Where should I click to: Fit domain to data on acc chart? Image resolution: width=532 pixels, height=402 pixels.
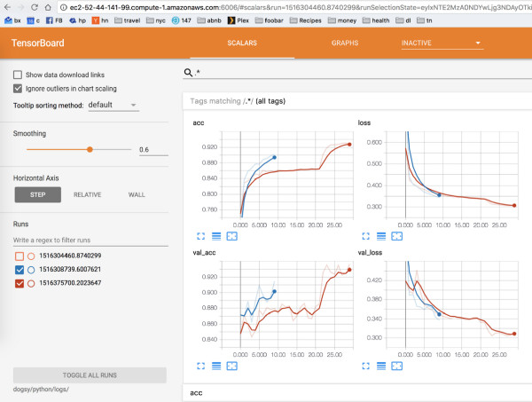tap(232, 235)
